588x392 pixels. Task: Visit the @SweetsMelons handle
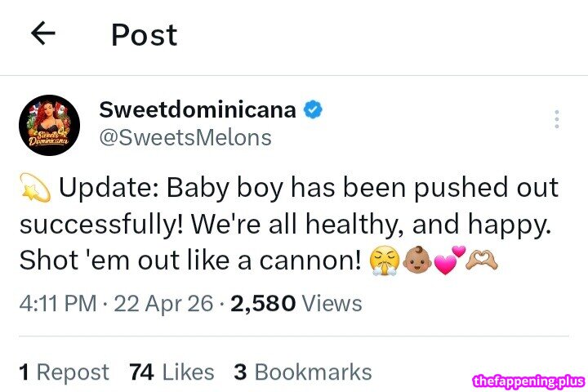click(x=185, y=137)
